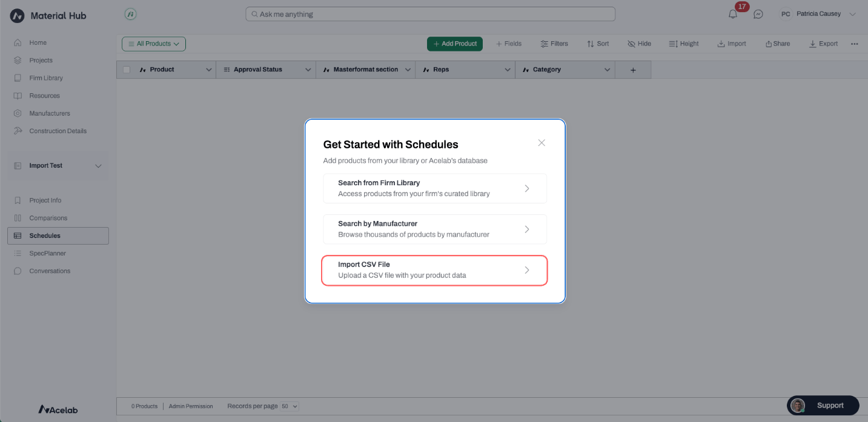Expand the Approval Status column chevron
Viewport: 868px width, 422px height.
tap(308, 70)
